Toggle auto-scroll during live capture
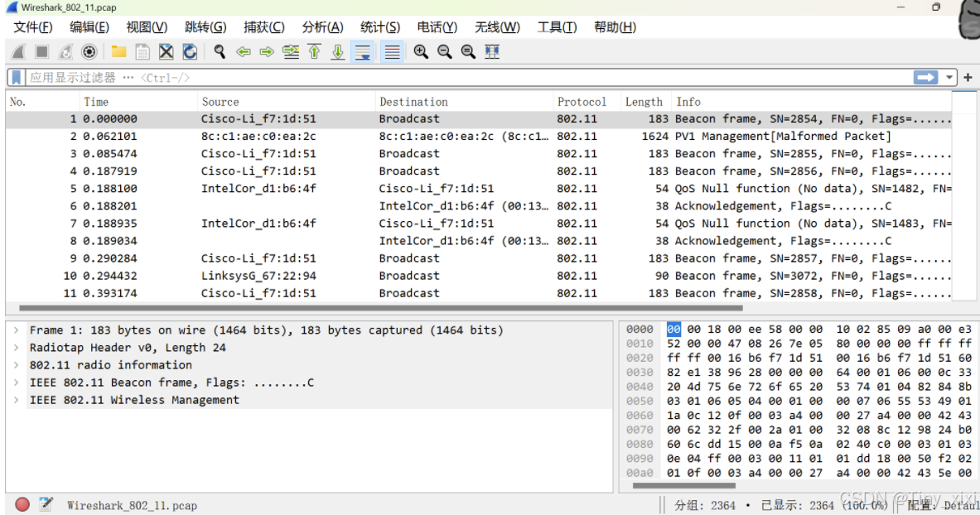 click(x=363, y=52)
